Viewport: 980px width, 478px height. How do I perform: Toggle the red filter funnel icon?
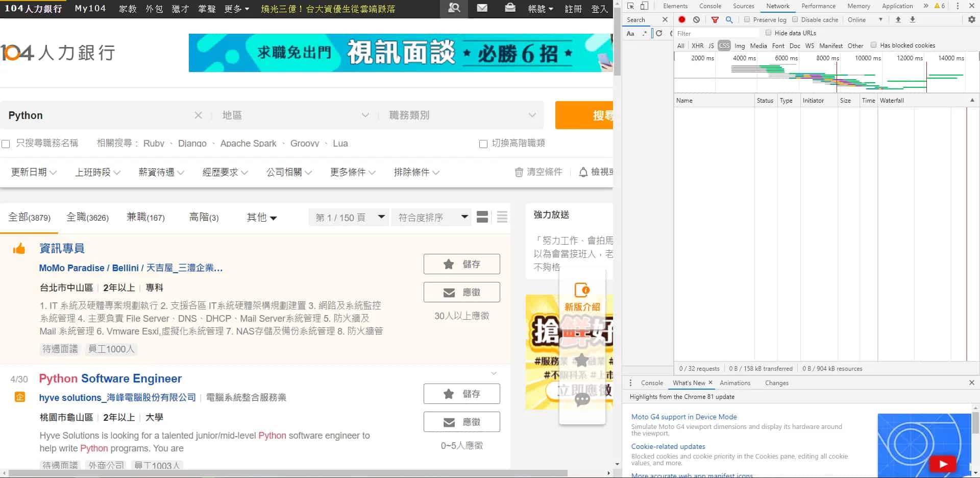pyautogui.click(x=715, y=19)
